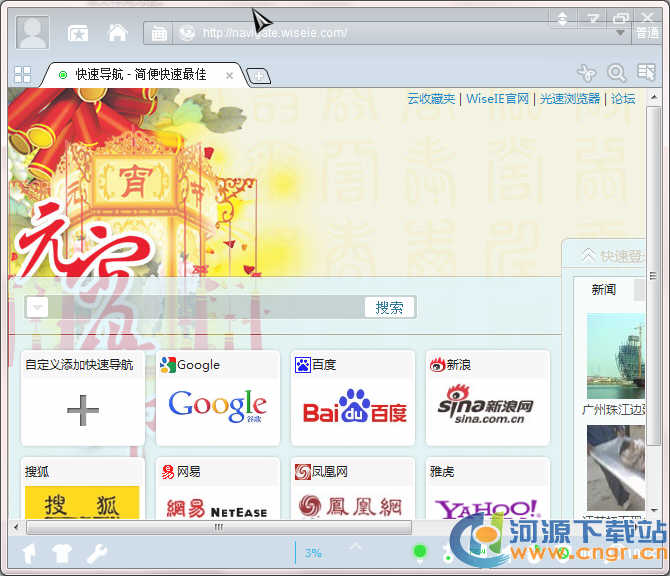This screenshot has height=576, width=670.
Task: Click the green circle status icon
Action: (420, 552)
